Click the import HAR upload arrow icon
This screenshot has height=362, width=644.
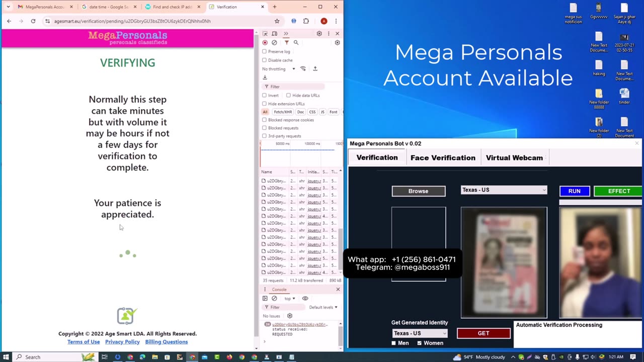coord(315,69)
